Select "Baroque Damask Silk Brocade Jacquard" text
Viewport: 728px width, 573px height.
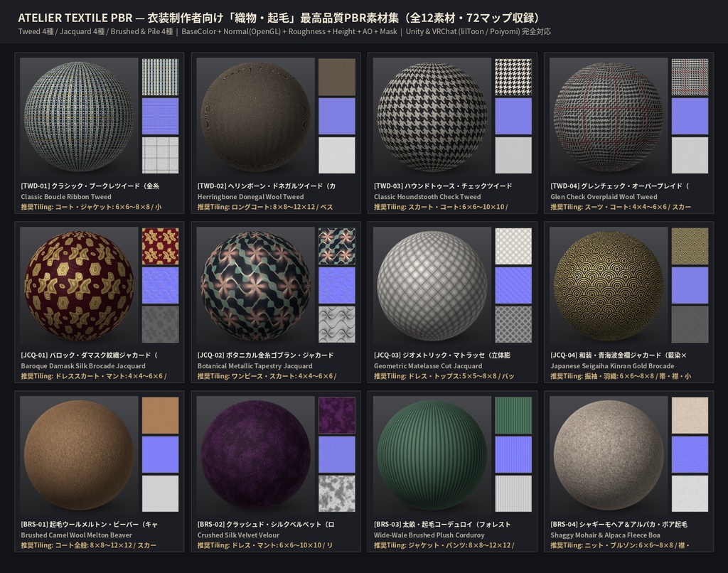[83, 366]
